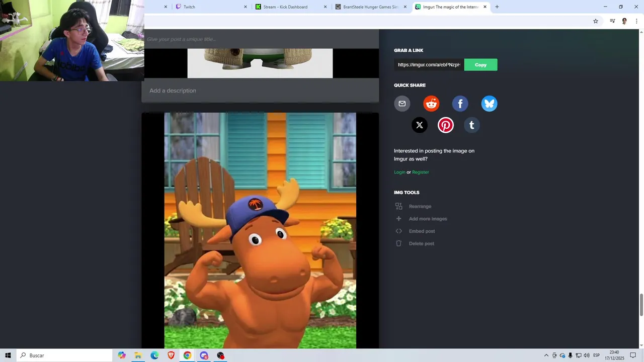Image resolution: width=644 pixels, height=362 pixels.
Task: Close the Twitch tab
Action: (246, 7)
